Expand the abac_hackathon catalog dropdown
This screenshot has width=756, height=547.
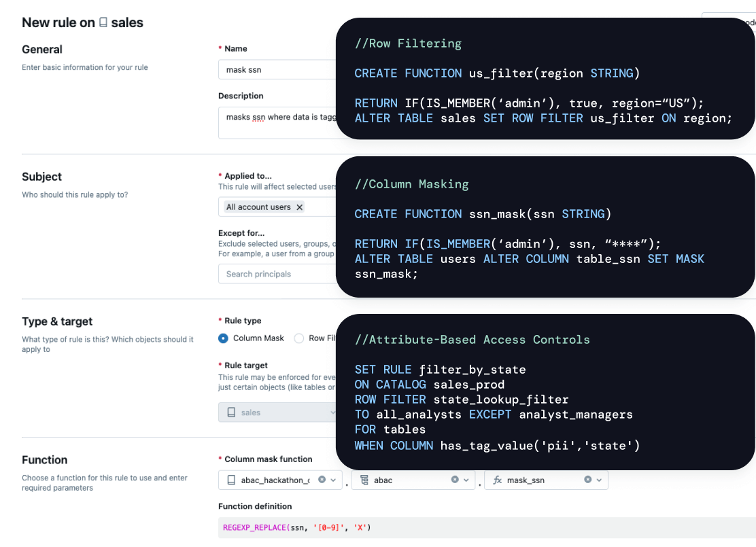pyautogui.click(x=333, y=480)
